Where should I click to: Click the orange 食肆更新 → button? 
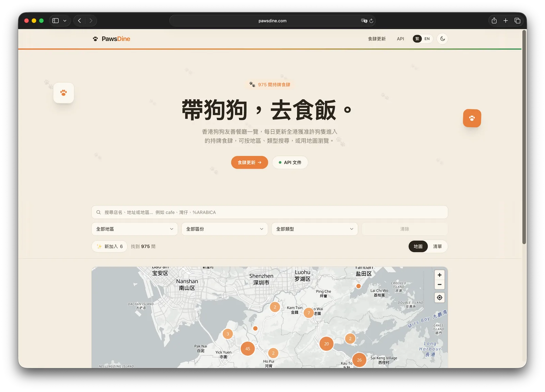pyautogui.click(x=249, y=162)
